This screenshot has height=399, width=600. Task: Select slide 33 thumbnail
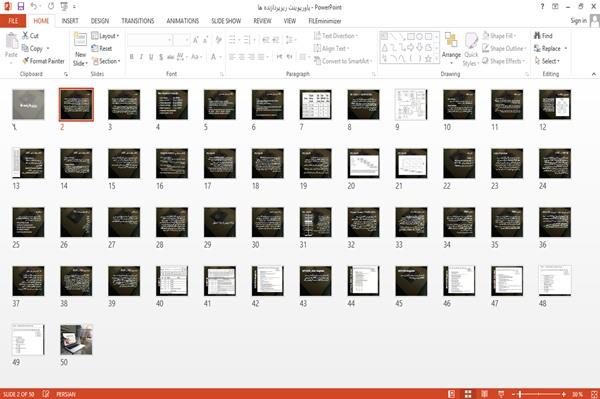point(411,222)
